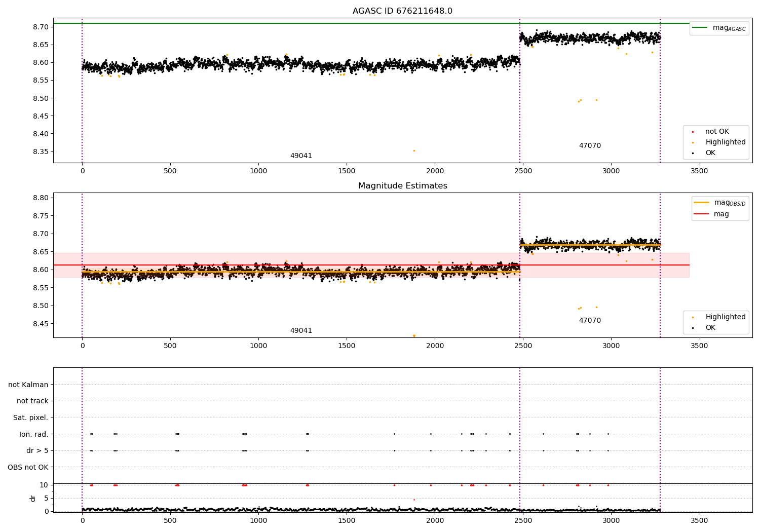Screen dimensions: 760x532
Task: Click the "1500" x-tick under Magnitude Estimates plot
Action: pos(347,346)
